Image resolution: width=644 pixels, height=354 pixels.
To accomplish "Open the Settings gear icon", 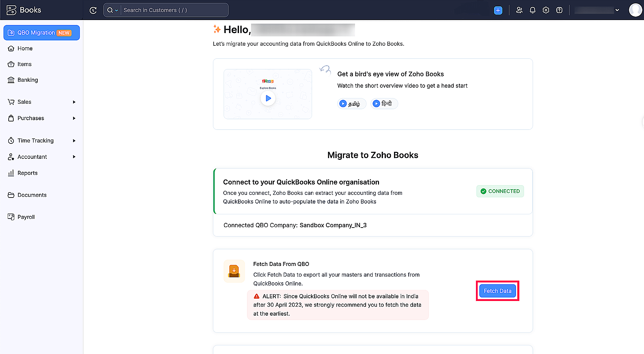I will point(546,10).
